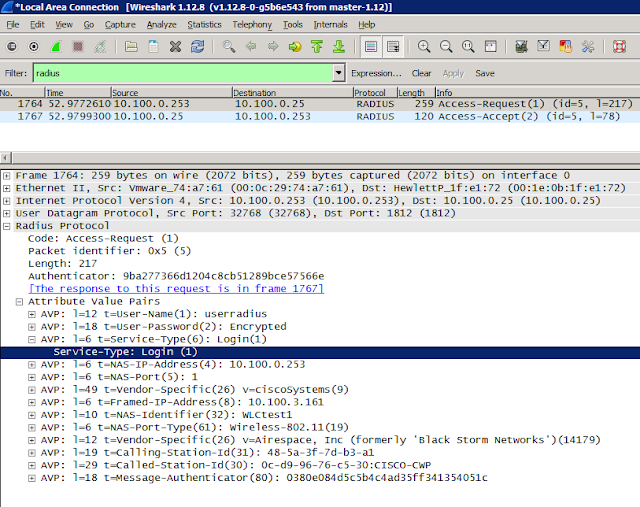Open the Analyze menu
The width and height of the screenshot is (640, 507).
[x=162, y=25]
